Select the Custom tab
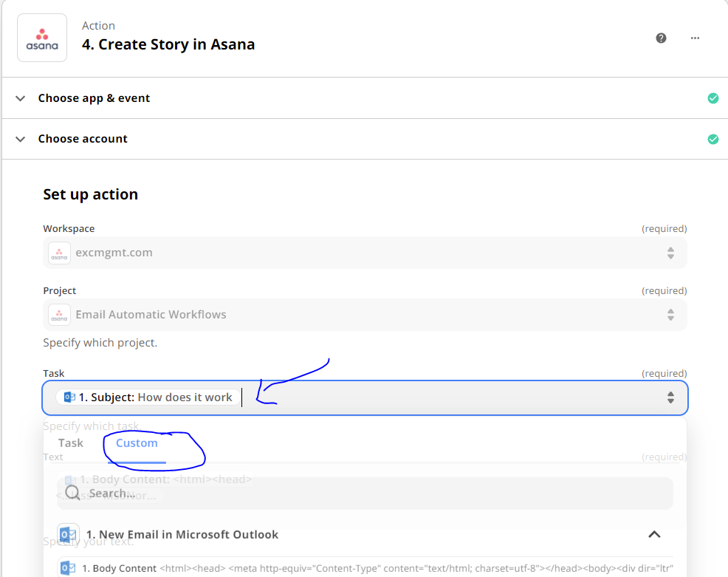 137,443
